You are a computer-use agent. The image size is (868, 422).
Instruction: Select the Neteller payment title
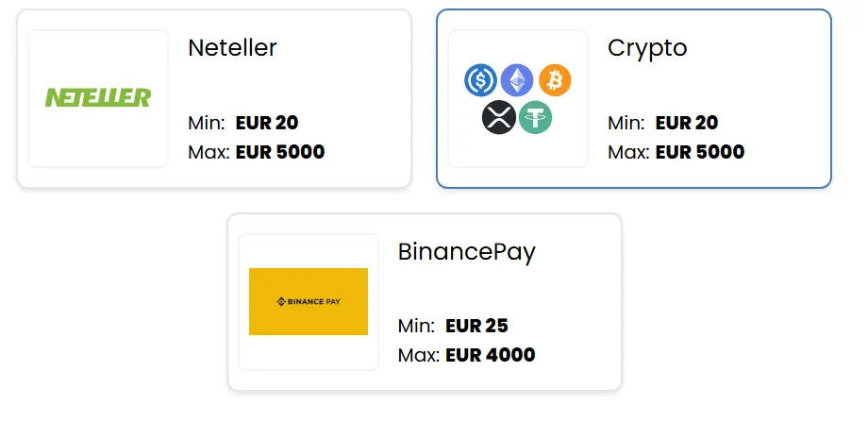232,47
